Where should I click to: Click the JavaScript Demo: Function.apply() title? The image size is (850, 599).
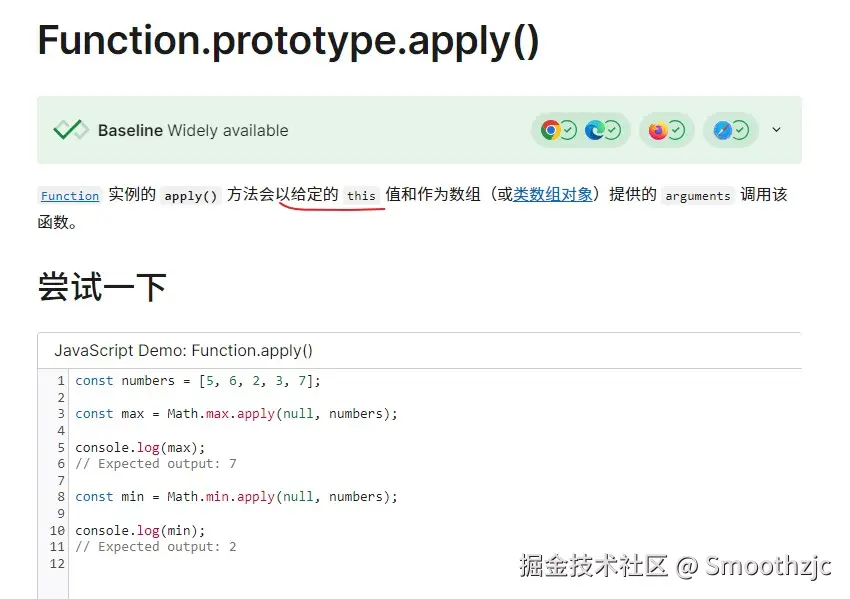tap(183, 351)
